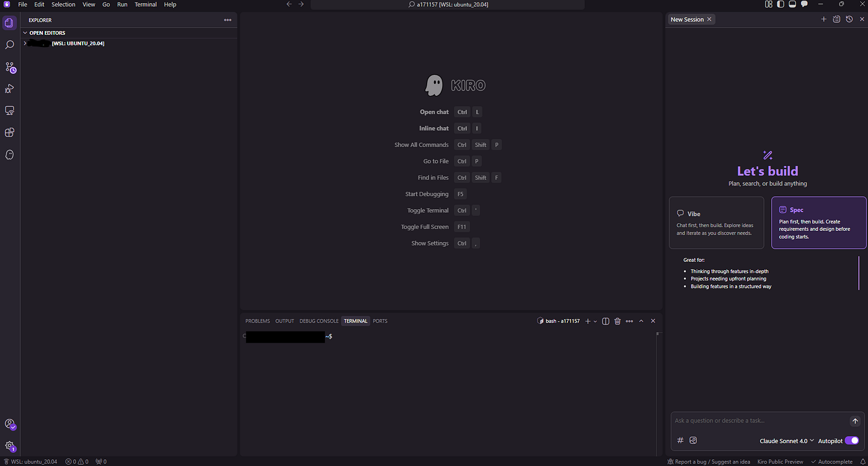Open the Claude Sonnet 4.0 model dropdown
The height and width of the screenshot is (466, 868).
point(787,441)
